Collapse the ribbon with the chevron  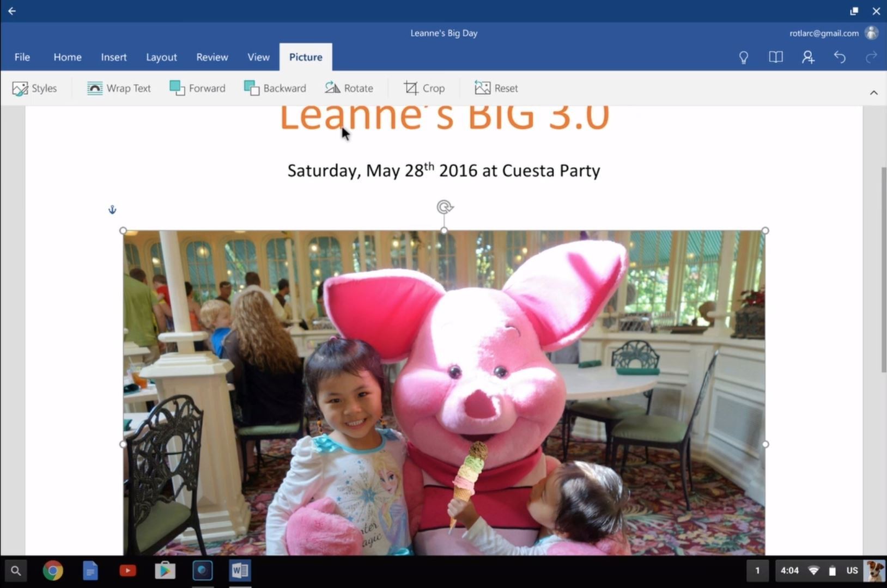(x=874, y=93)
